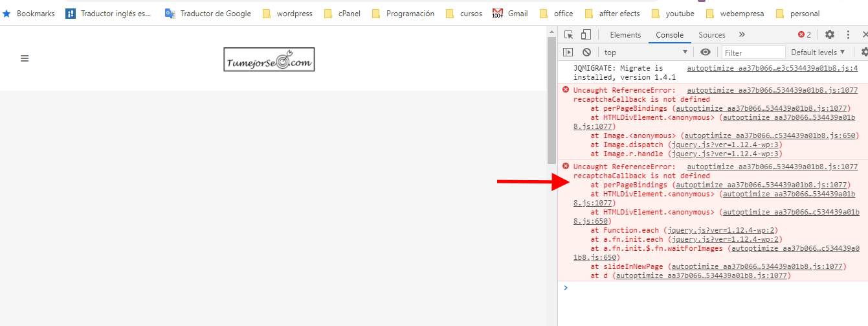Open the office bookmark folder

click(557, 13)
